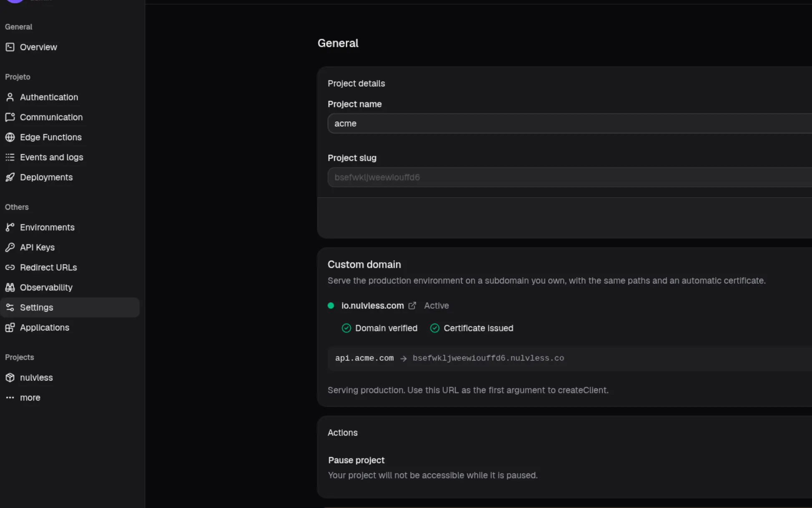
Task: Click the API Keys key icon
Action: coord(10,247)
